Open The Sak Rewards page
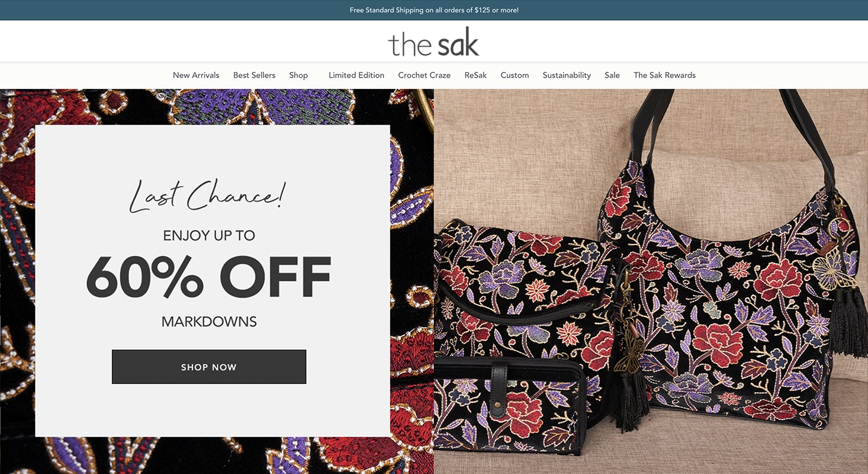The height and width of the screenshot is (474, 868). pos(664,75)
